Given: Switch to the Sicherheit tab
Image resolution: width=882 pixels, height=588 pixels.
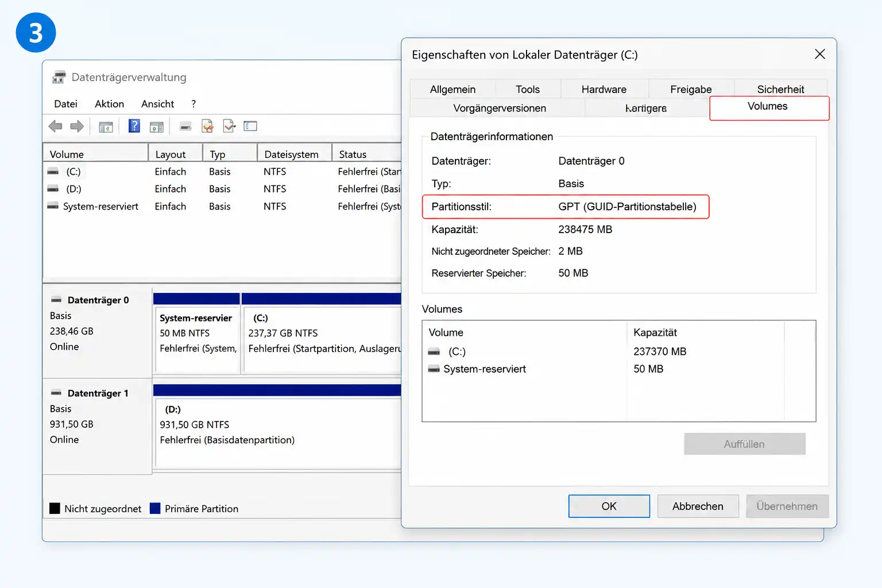Looking at the screenshot, I should pyautogui.click(x=780, y=89).
